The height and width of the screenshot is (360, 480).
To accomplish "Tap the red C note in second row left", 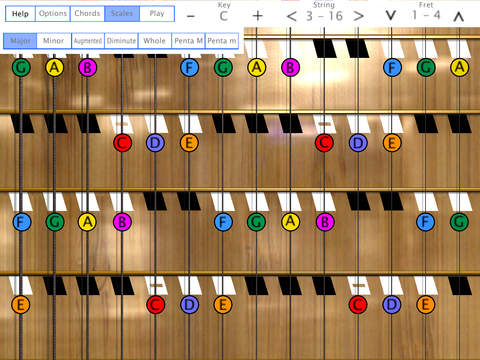I will (x=122, y=143).
